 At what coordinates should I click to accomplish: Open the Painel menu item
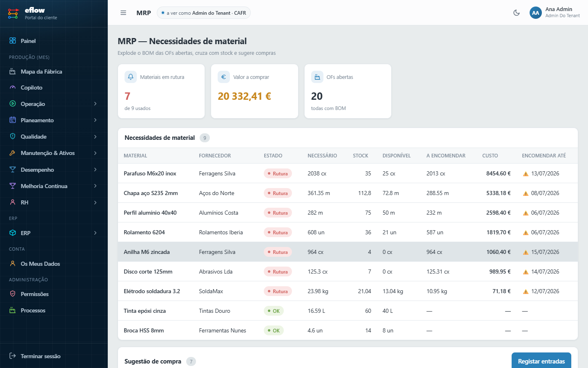pyautogui.click(x=54, y=41)
